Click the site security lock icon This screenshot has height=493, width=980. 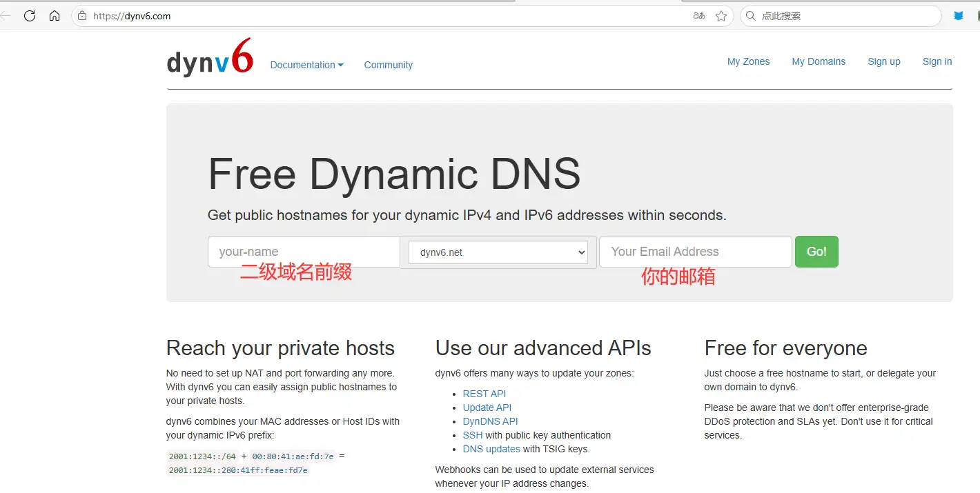[x=81, y=15]
